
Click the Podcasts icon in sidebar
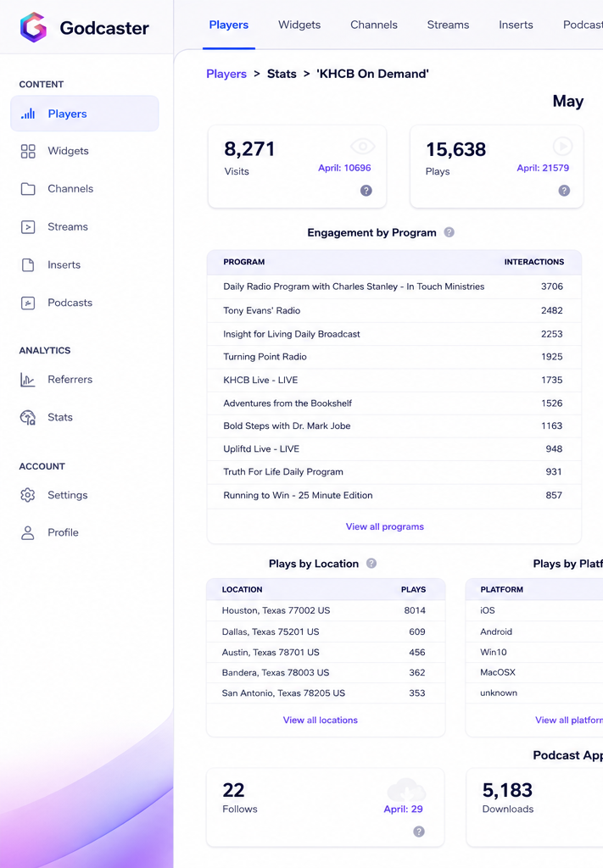coord(28,303)
